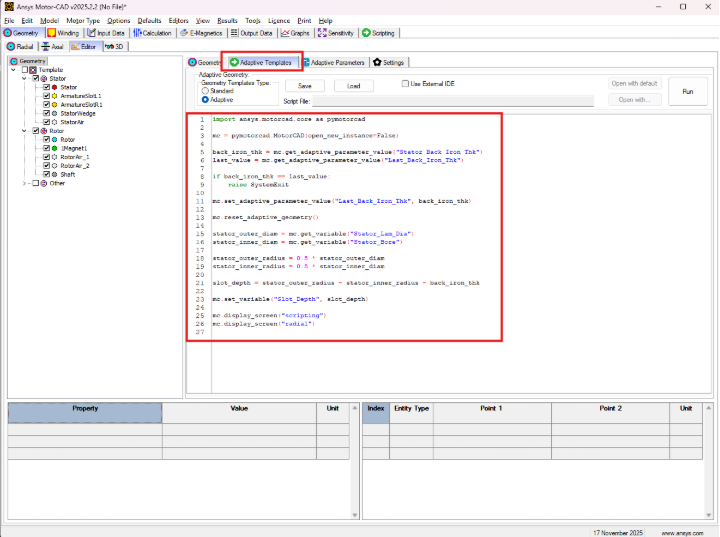Select the Standard geometry template radio
This screenshot has height=537, width=720.
pyautogui.click(x=205, y=91)
